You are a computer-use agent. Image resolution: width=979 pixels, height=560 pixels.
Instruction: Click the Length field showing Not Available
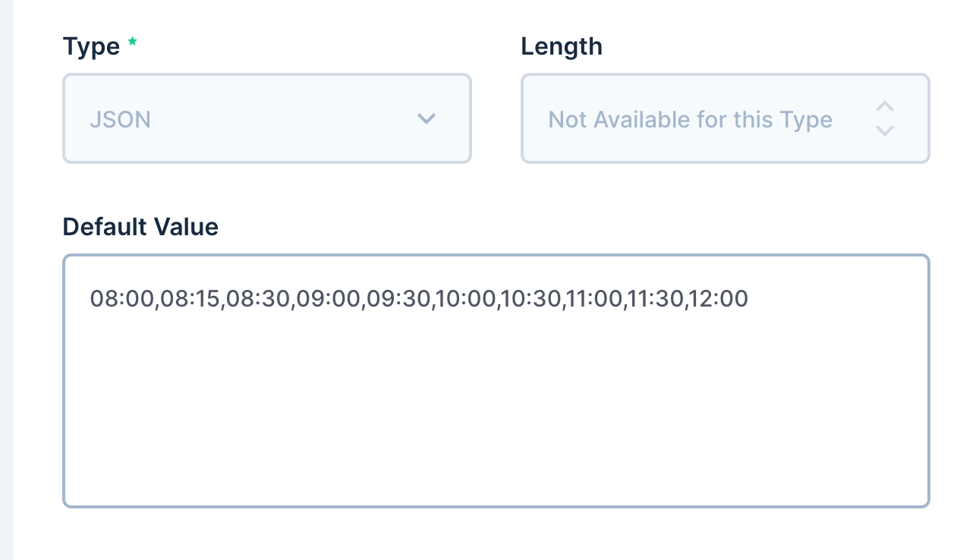(x=689, y=119)
